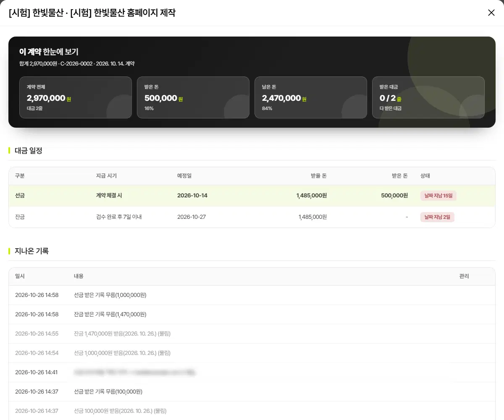504x420 pixels.
Task: Click the '일시' header in the history table
Action: 20,276
